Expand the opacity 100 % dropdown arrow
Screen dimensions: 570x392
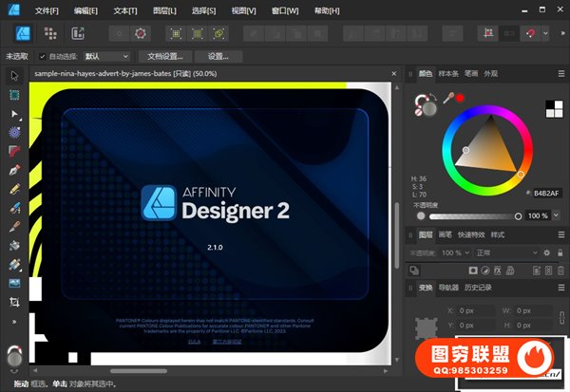pyautogui.click(x=553, y=216)
